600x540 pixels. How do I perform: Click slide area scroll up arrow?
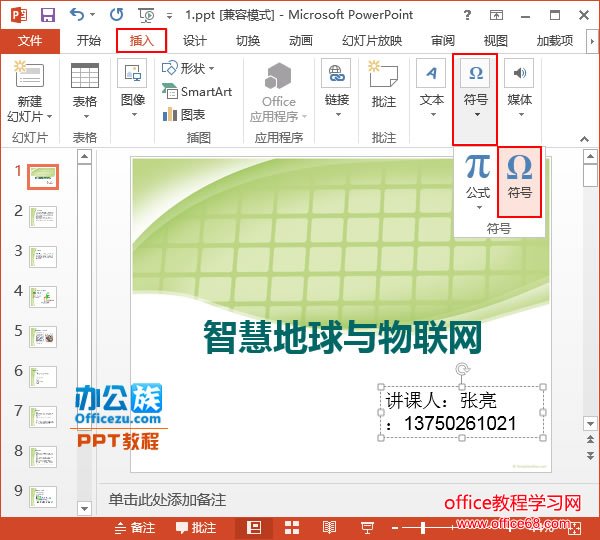point(590,157)
